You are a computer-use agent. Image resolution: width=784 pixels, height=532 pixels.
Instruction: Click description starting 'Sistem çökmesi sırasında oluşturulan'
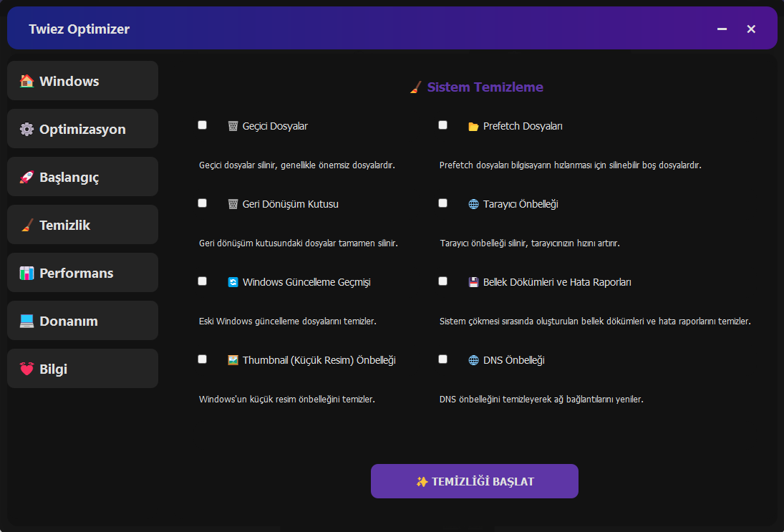pos(595,321)
